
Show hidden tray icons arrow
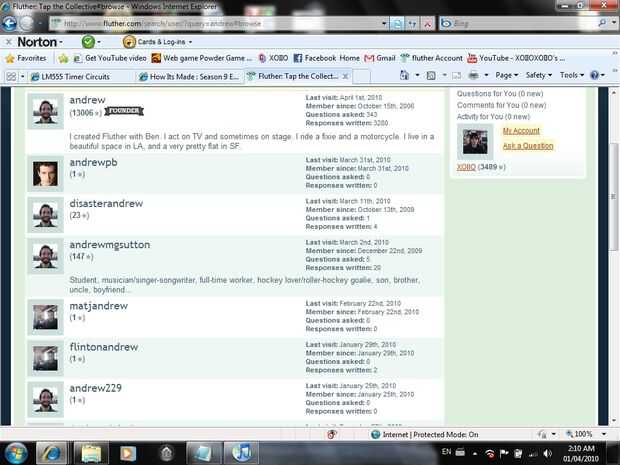pos(475,454)
